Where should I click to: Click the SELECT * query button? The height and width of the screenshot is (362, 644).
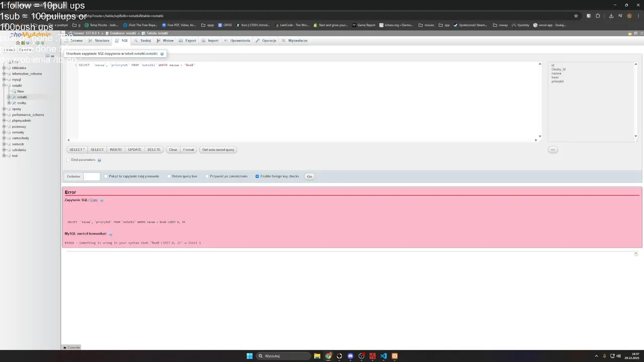pos(77,149)
